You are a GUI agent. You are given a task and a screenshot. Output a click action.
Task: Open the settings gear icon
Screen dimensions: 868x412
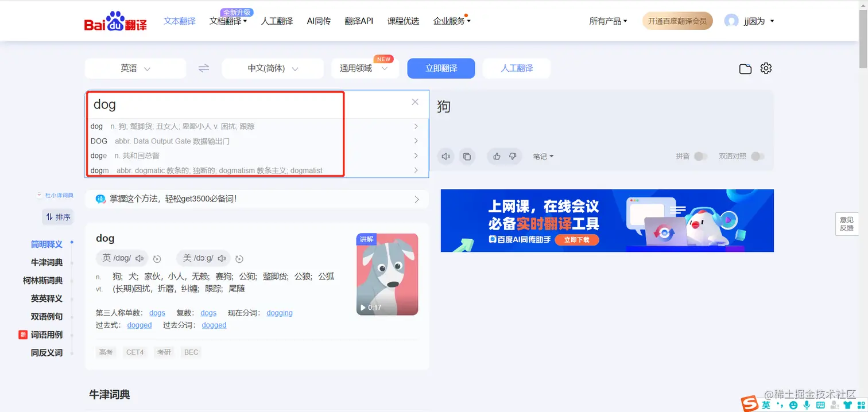tap(766, 68)
